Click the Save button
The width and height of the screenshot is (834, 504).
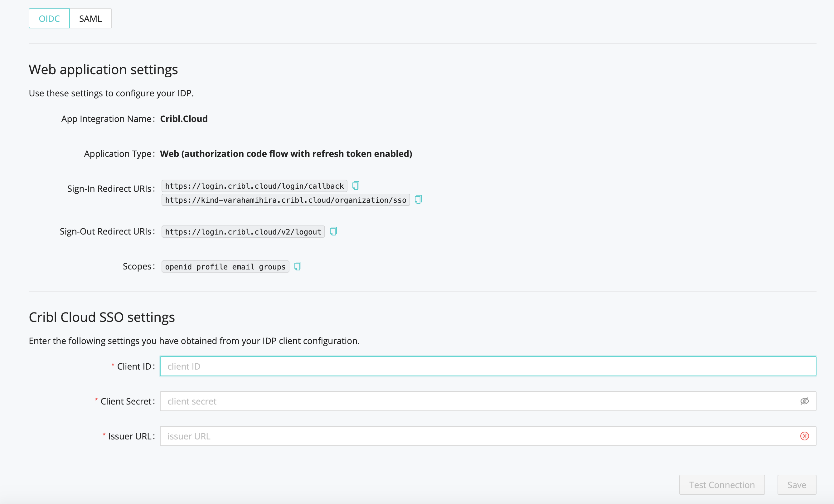click(x=797, y=485)
